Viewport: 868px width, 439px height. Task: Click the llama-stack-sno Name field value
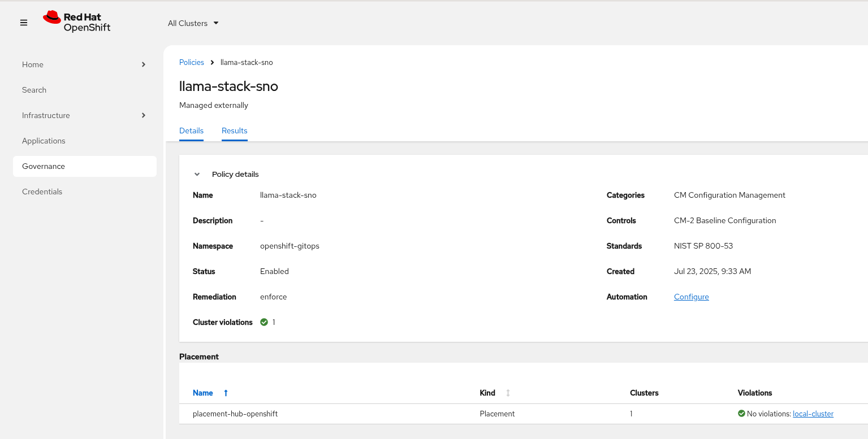click(288, 195)
